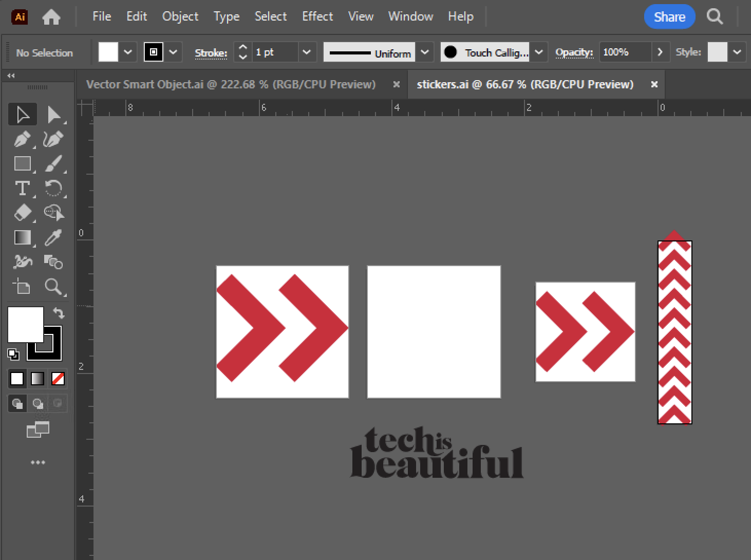Select the Direct Selection tool
The height and width of the screenshot is (560, 751).
pos(53,115)
